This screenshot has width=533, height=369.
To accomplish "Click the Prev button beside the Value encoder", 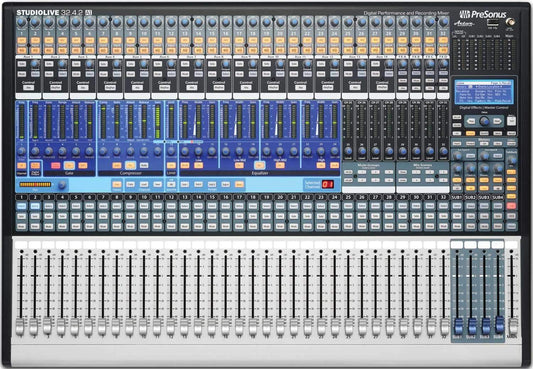I will point(471,121).
